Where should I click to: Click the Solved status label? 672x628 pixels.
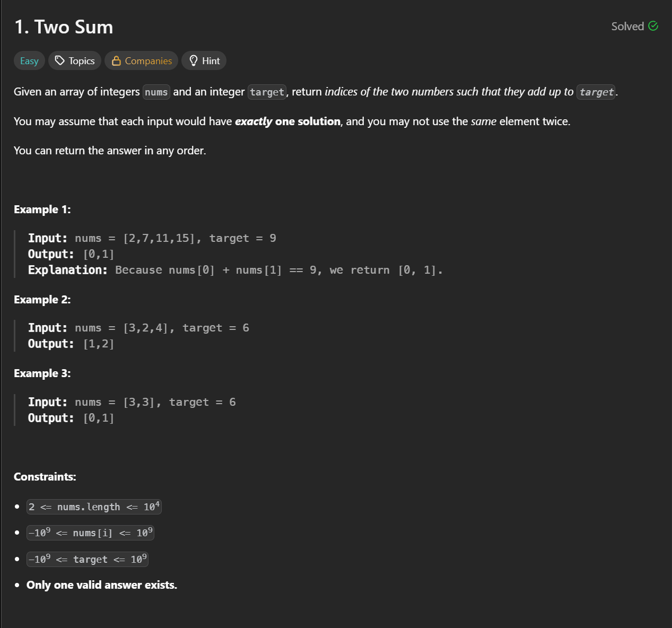[x=627, y=27]
